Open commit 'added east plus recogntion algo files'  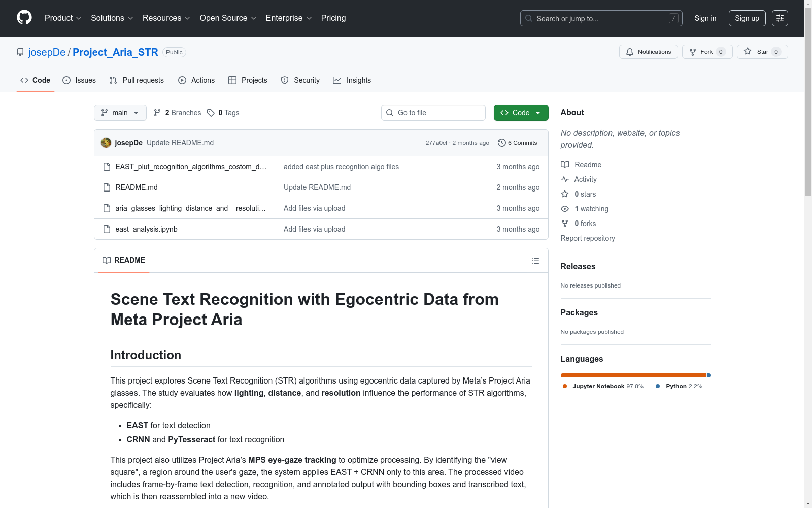341,167
